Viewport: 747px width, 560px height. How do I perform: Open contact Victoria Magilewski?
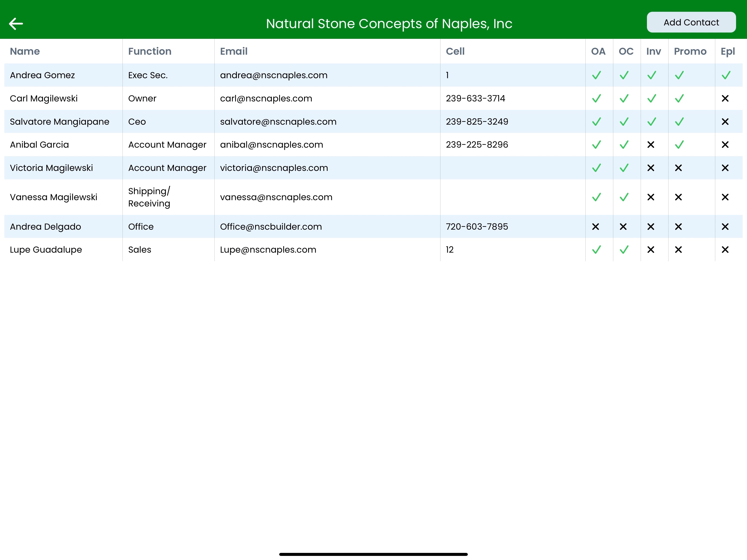(51, 168)
